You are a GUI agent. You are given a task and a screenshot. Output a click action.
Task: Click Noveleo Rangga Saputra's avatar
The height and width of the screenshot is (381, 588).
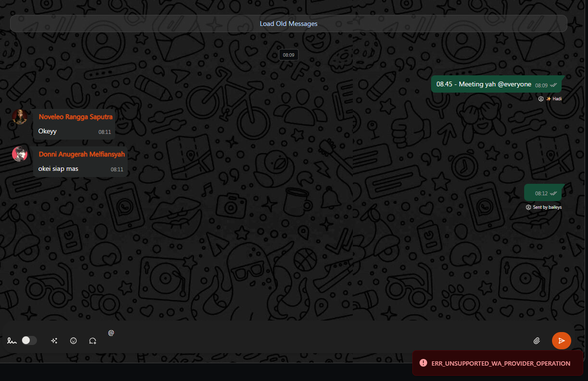(20, 117)
